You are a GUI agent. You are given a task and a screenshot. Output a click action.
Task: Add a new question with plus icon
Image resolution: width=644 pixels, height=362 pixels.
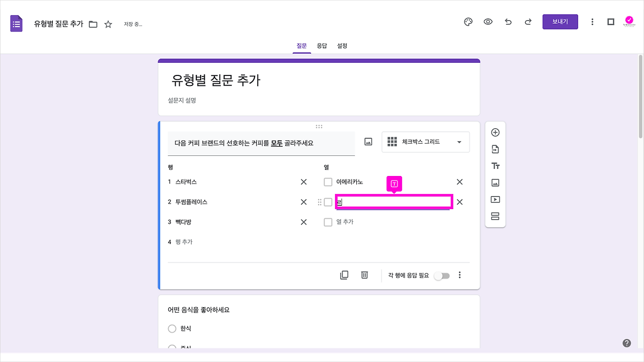coord(495,132)
